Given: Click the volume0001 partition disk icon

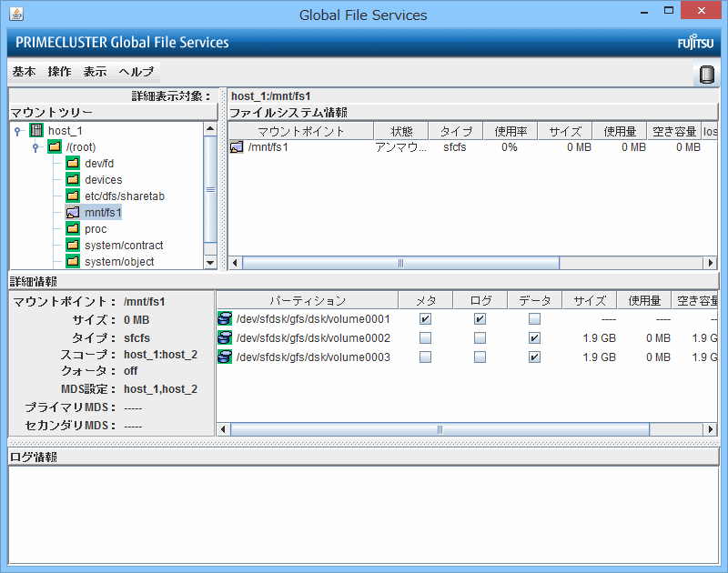Looking at the screenshot, I should tap(225, 318).
